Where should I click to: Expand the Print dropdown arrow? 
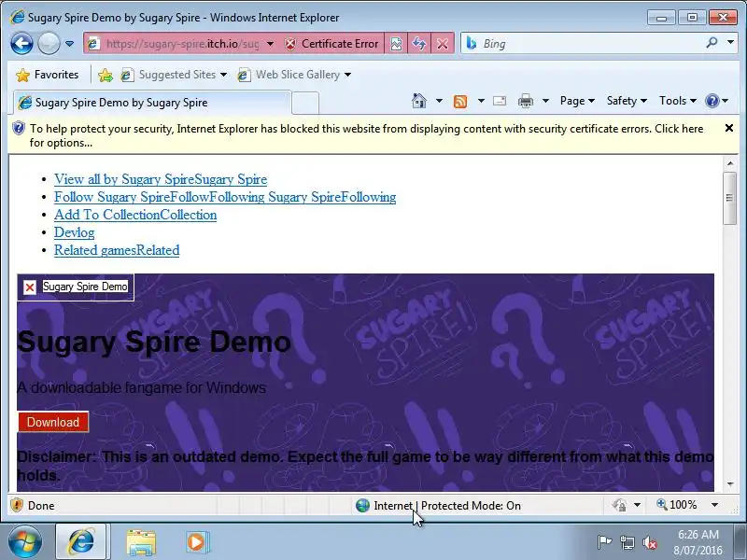(546, 101)
